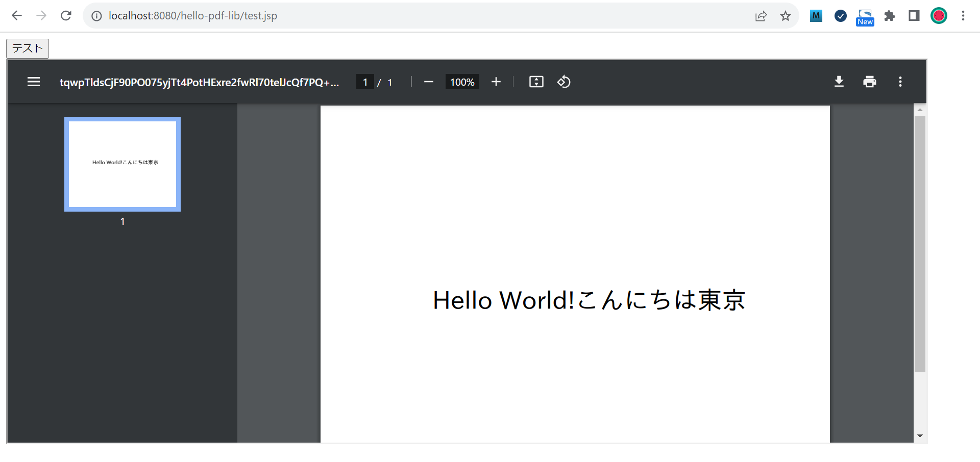This screenshot has height=462, width=980.
Task: Click the Hello World!こんにちは東京 text
Action: tap(589, 300)
